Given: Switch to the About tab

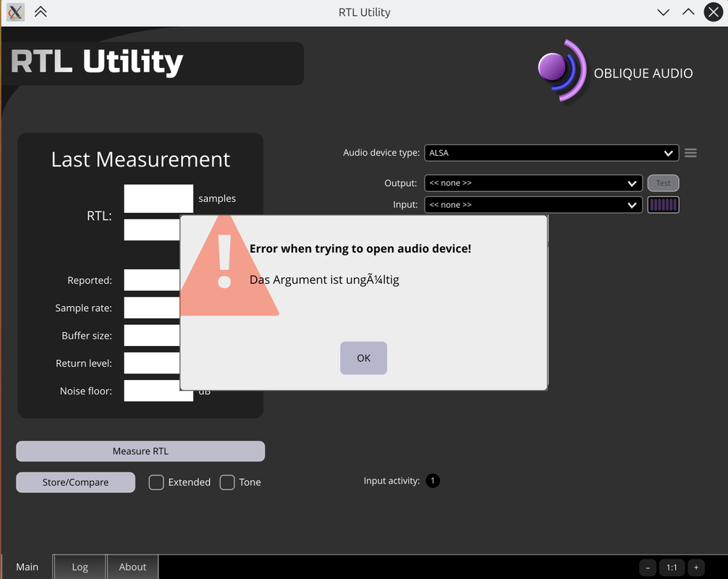Looking at the screenshot, I should click(132, 567).
